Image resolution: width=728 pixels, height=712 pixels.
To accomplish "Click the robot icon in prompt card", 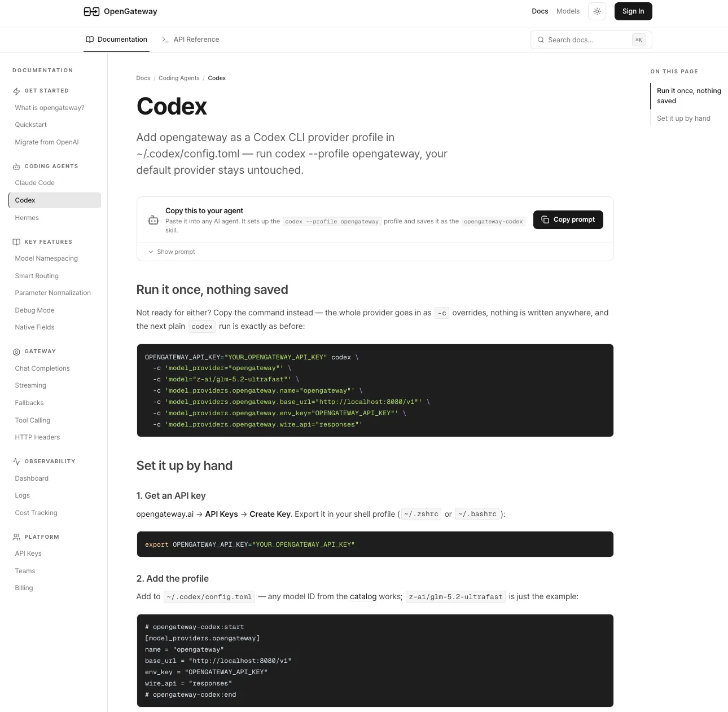I will (x=153, y=220).
